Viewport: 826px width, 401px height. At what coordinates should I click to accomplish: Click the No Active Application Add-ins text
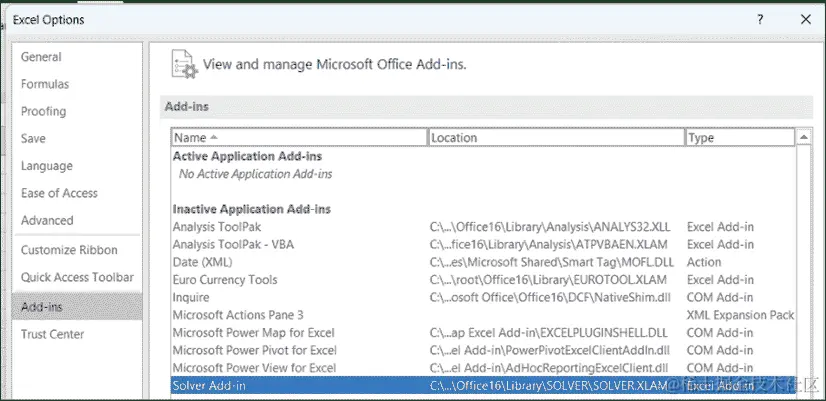pyautogui.click(x=255, y=174)
